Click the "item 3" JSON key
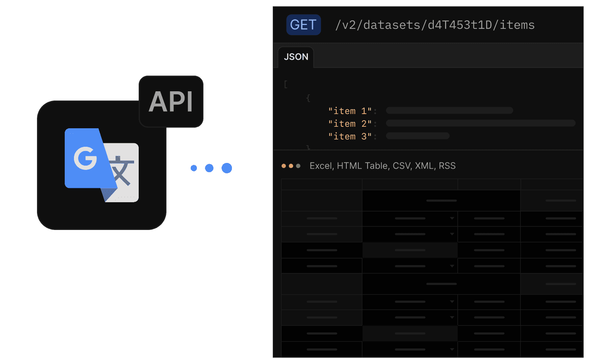This screenshot has height=364, width=601. [x=350, y=136]
